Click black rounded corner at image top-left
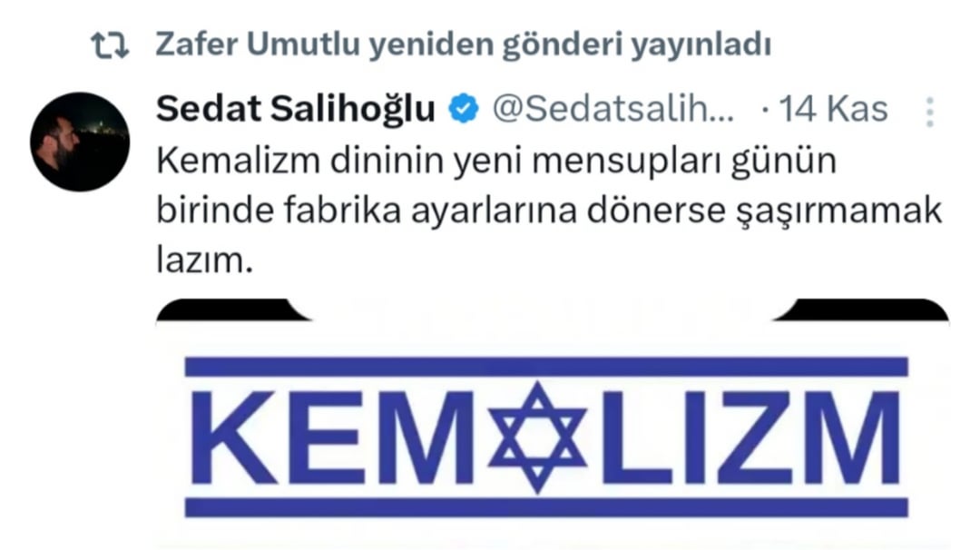Screen dimensions: 980x550 click(x=231, y=309)
